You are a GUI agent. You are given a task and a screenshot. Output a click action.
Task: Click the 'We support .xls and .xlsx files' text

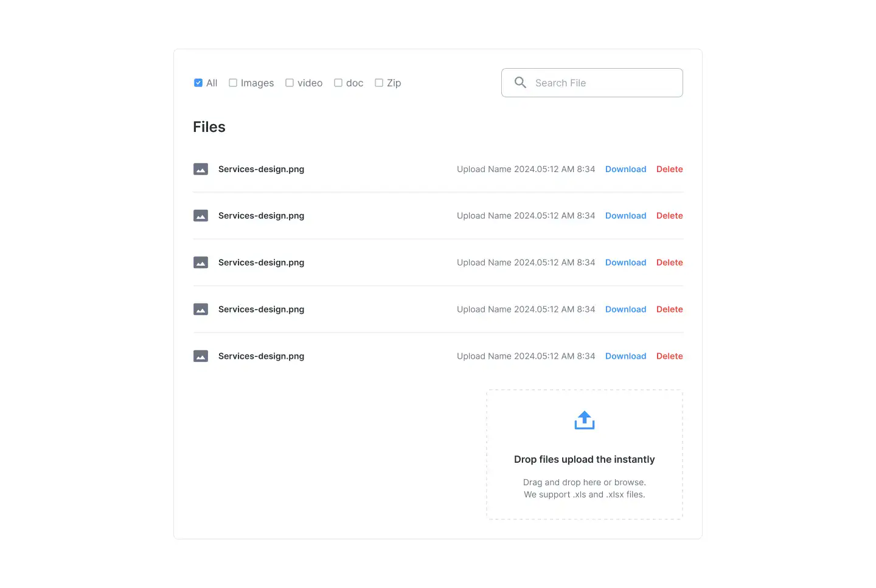(x=585, y=494)
